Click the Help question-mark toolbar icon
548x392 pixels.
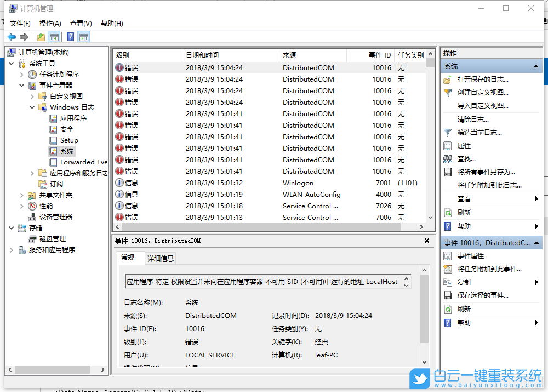[x=70, y=36]
